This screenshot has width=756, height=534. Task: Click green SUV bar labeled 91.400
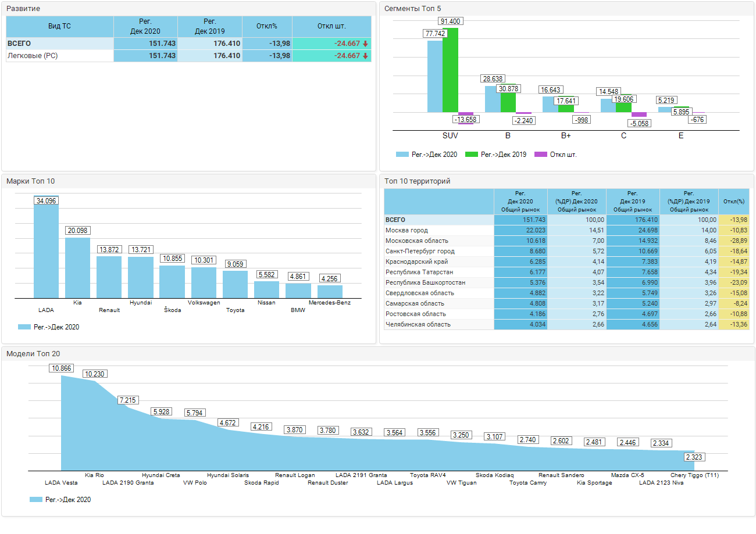(x=450, y=70)
